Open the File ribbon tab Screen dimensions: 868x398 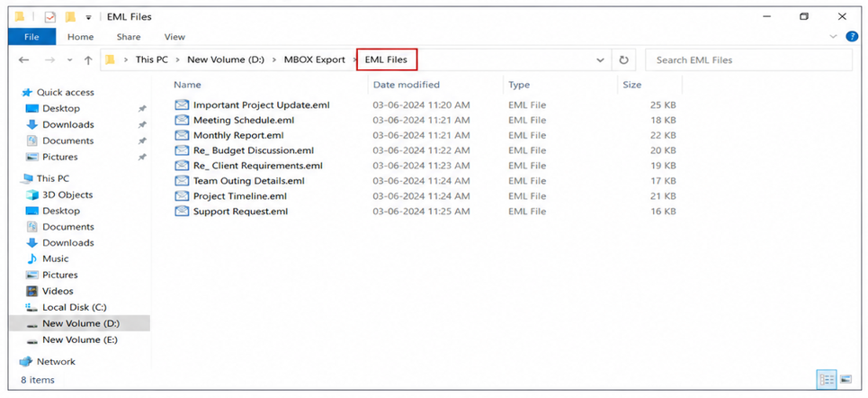click(32, 37)
